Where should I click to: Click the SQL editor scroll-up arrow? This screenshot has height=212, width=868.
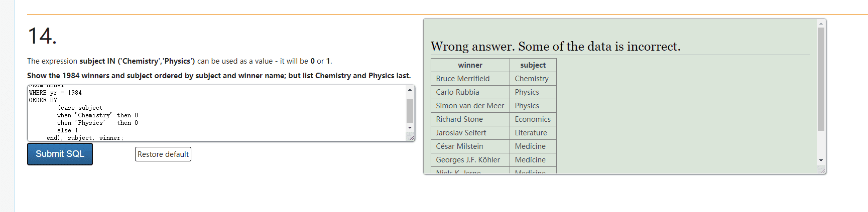tap(410, 90)
